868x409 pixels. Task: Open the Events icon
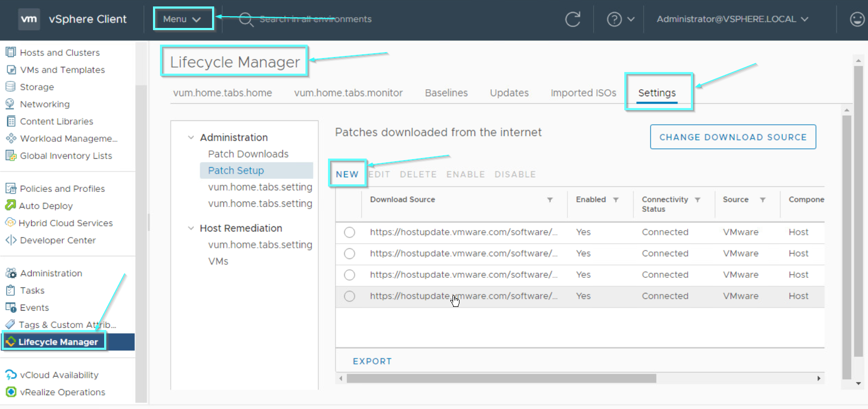pos(11,307)
